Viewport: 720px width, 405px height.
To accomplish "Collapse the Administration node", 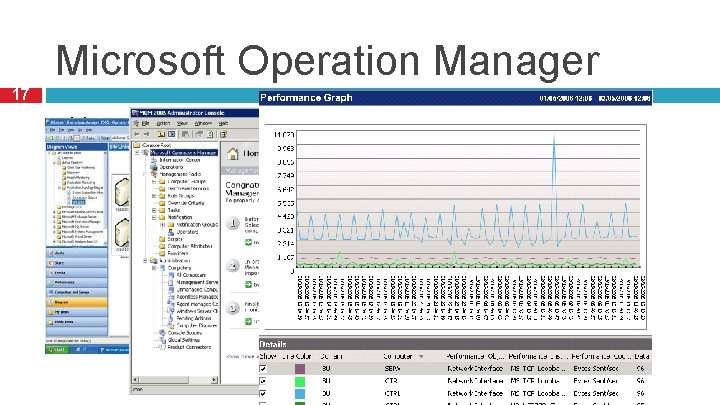I will tap(145, 261).
